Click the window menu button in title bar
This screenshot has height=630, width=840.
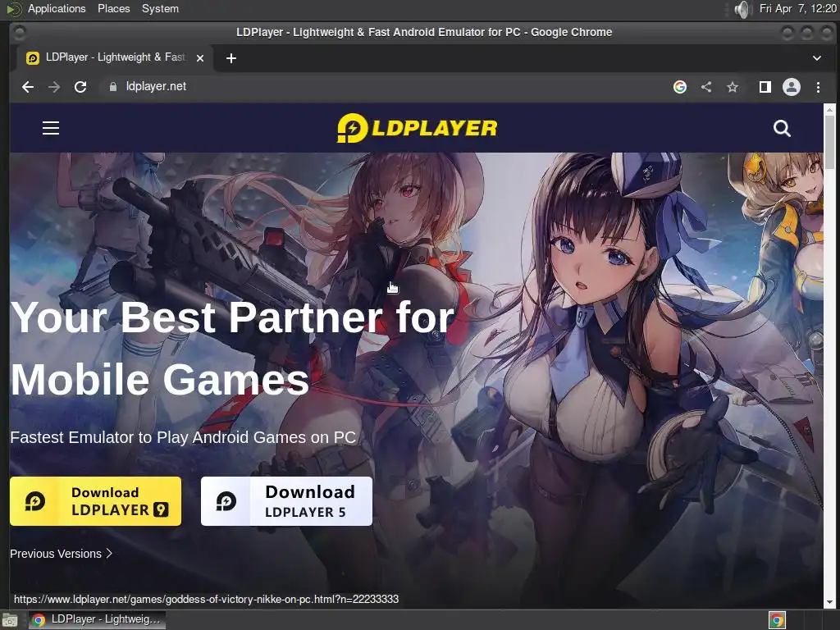[19, 33]
